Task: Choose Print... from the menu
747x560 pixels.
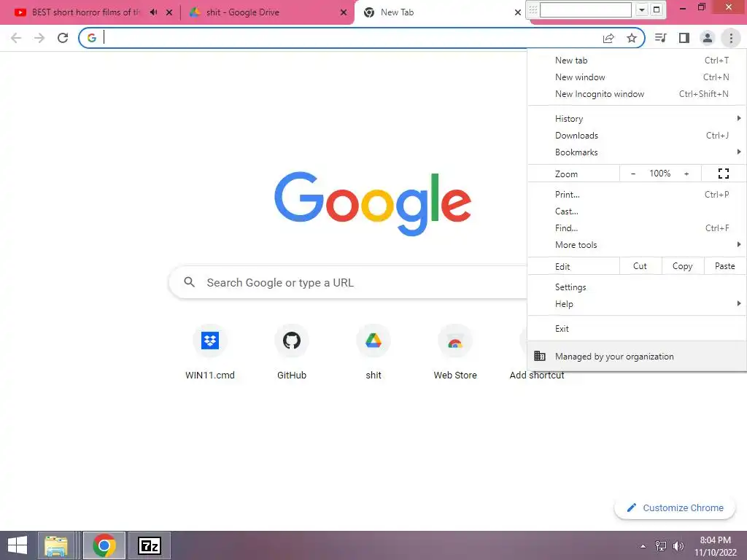Action: point(637,194)
